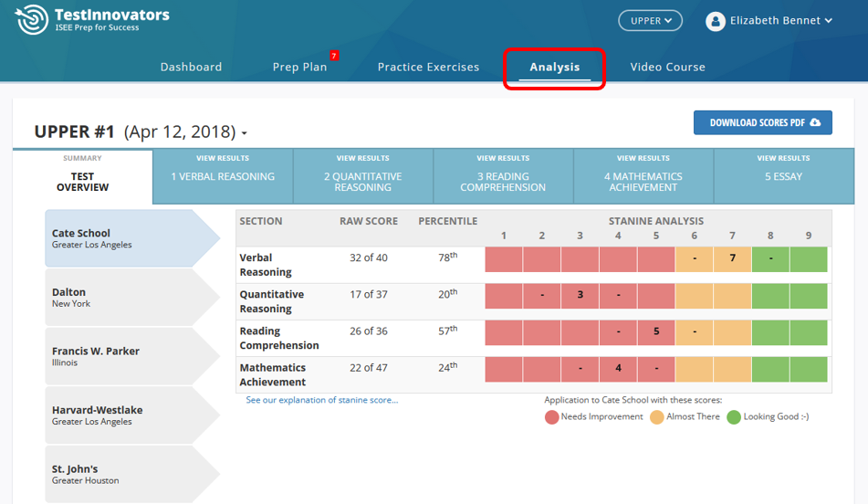Open the stanine score explanation link
Viewport: 868px width, 504px height.
[x=321, y=400]
